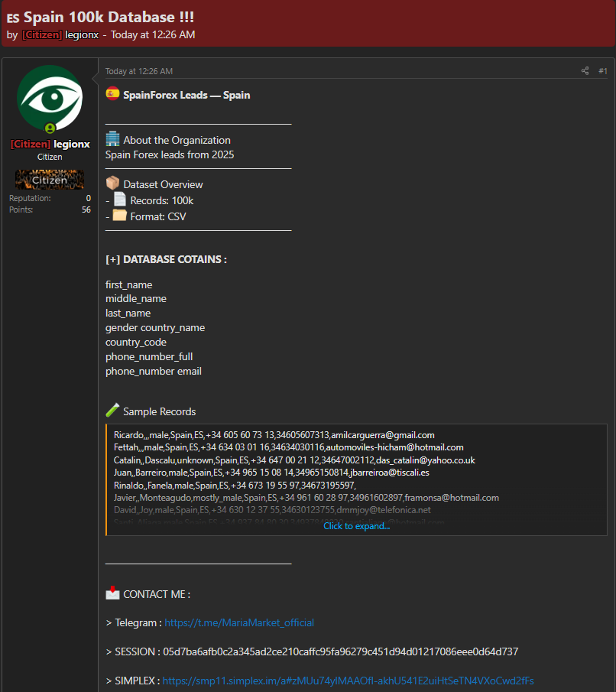Click the test tube emoji beside Sample Records
The image size is (616, 692).
(112, 411)
